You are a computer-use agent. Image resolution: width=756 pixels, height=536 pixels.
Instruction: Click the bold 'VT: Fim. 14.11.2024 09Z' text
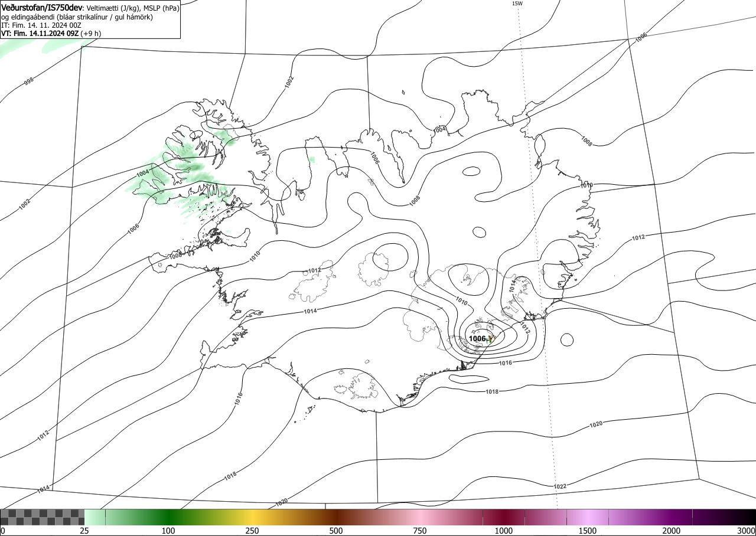tap(40, 34)
